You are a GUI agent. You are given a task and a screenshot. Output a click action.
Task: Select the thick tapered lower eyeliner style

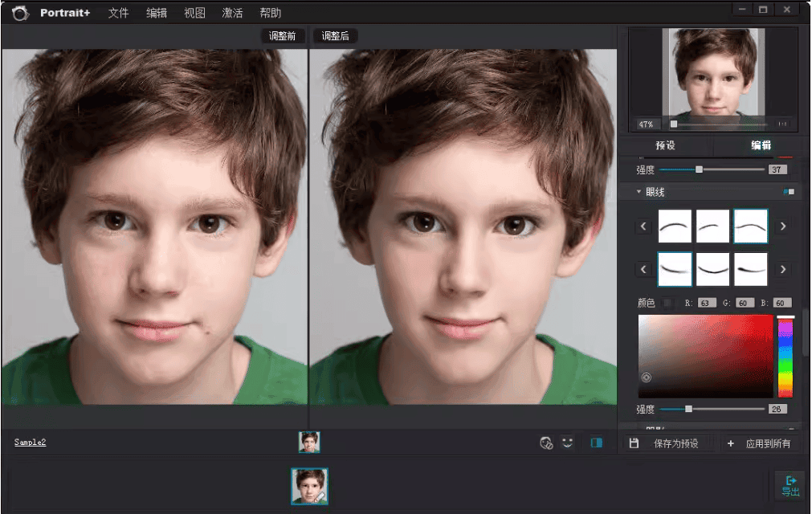point(750,269)
